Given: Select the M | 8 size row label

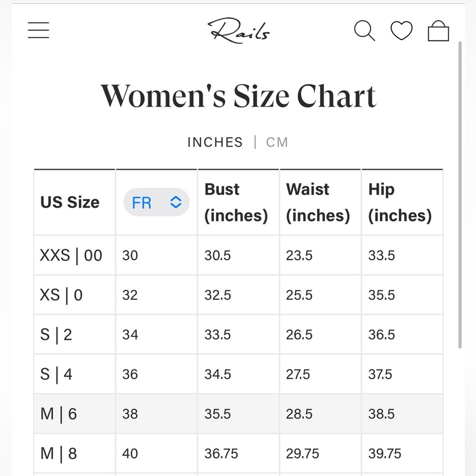Looking at the screenshot, I should (x=58, y=454).
